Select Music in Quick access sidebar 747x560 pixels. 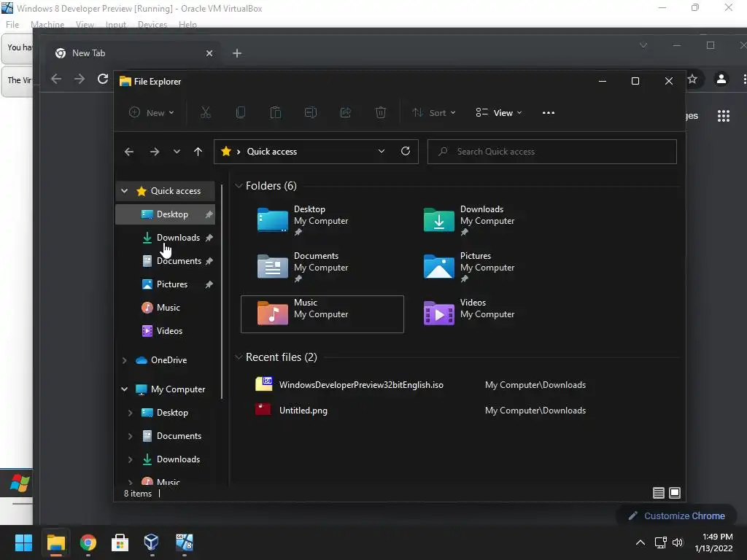click(166, 308)
